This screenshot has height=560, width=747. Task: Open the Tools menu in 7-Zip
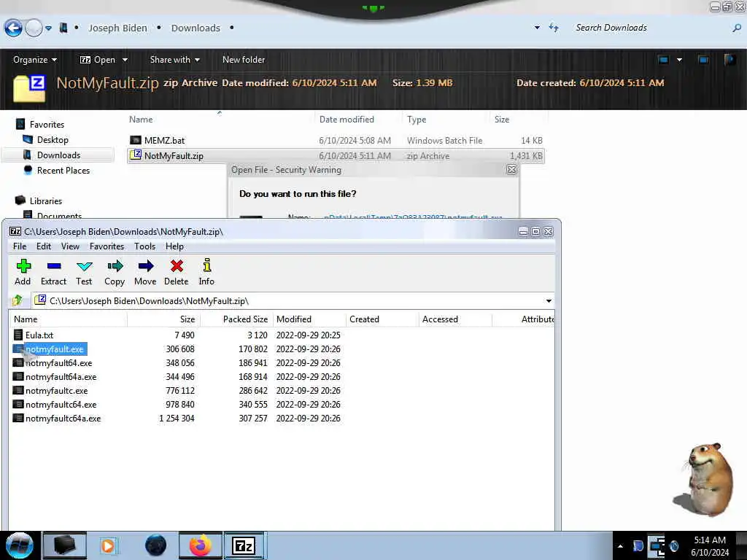pos(144,246)
